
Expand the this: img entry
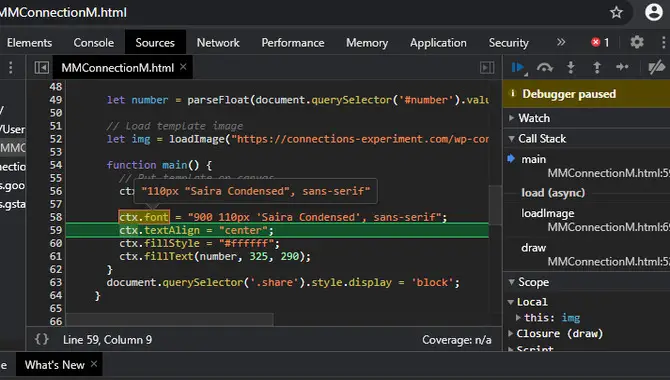[x=518, y=318]
